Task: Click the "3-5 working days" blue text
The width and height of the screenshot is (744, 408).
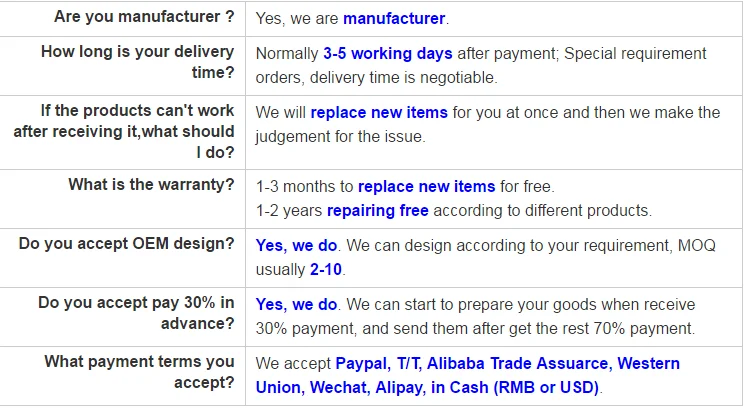Action: tap(387, 53)
